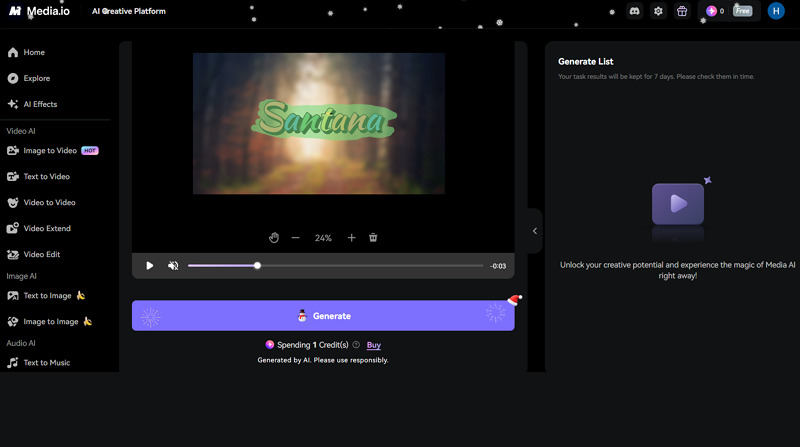This screenshot has height=447, width=800.
Task: Zoom in with the plus icon
Action: (351, 238)
